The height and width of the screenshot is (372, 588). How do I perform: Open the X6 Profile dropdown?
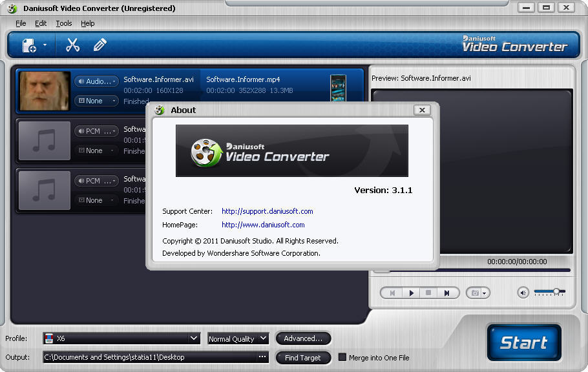click(121, 338)
